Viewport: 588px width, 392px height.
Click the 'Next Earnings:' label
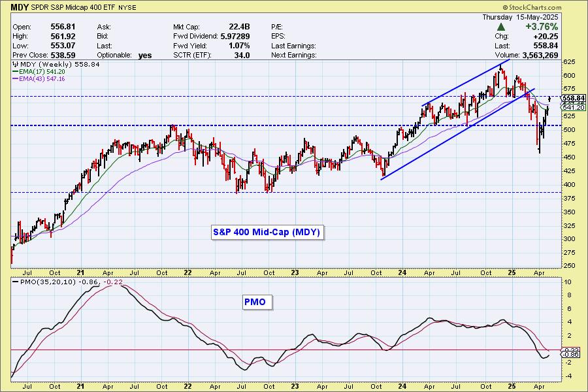[x=293, y=55]
